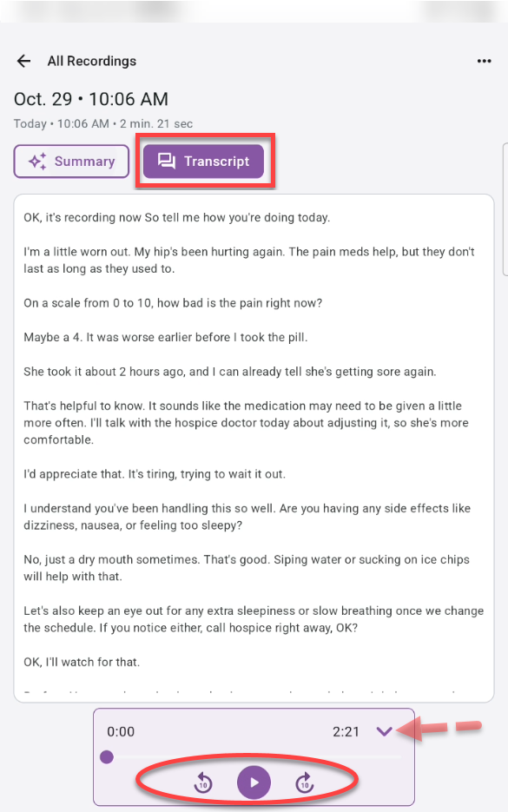Screen dimensions: 508x812
Task: Switch to the Summary view
Action: (x=71, y=162)
